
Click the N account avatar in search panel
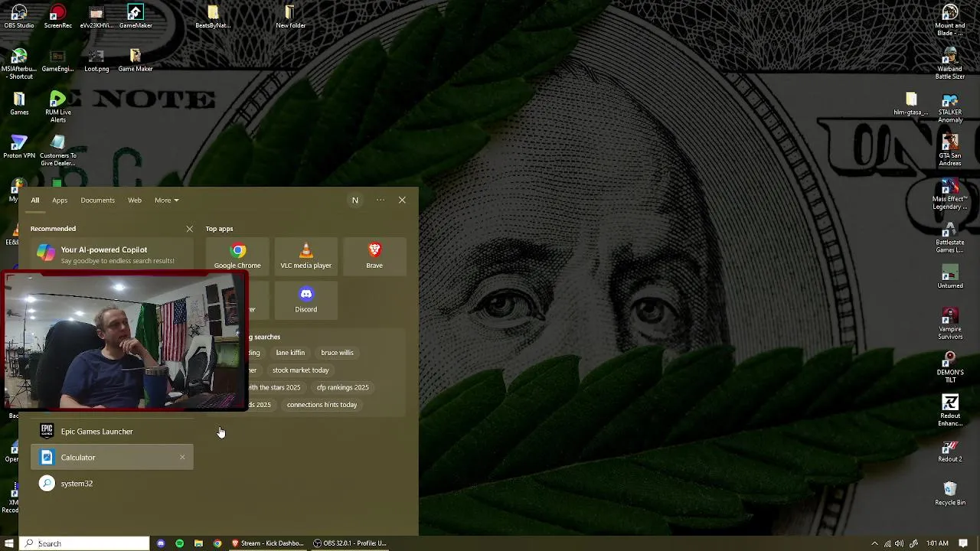(x=354, y=201)
